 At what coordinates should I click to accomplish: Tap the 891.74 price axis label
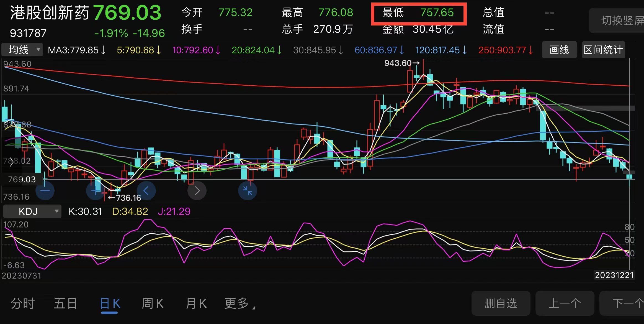(x=16, y=89)
